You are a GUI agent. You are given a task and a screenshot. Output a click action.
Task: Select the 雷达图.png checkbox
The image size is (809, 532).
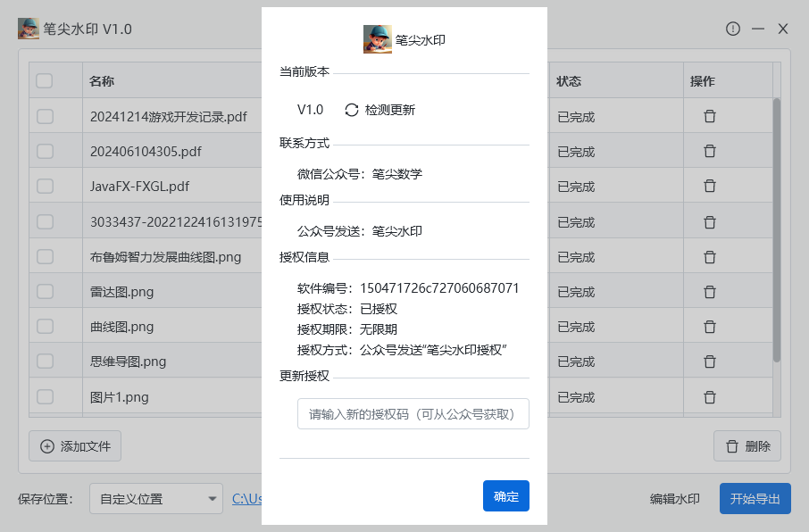tap(45, 292)
